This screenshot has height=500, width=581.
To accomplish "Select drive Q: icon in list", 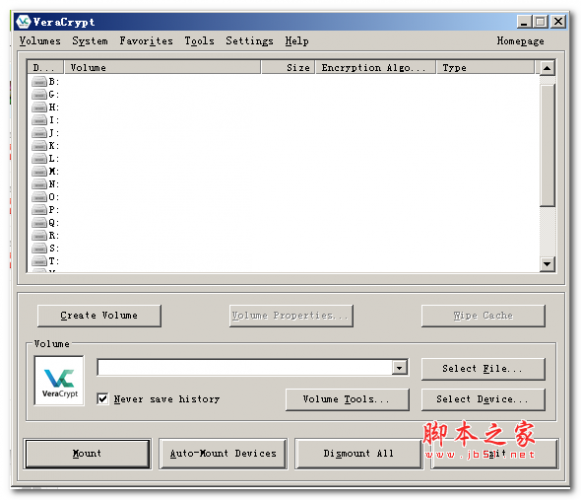I will 39,222.
